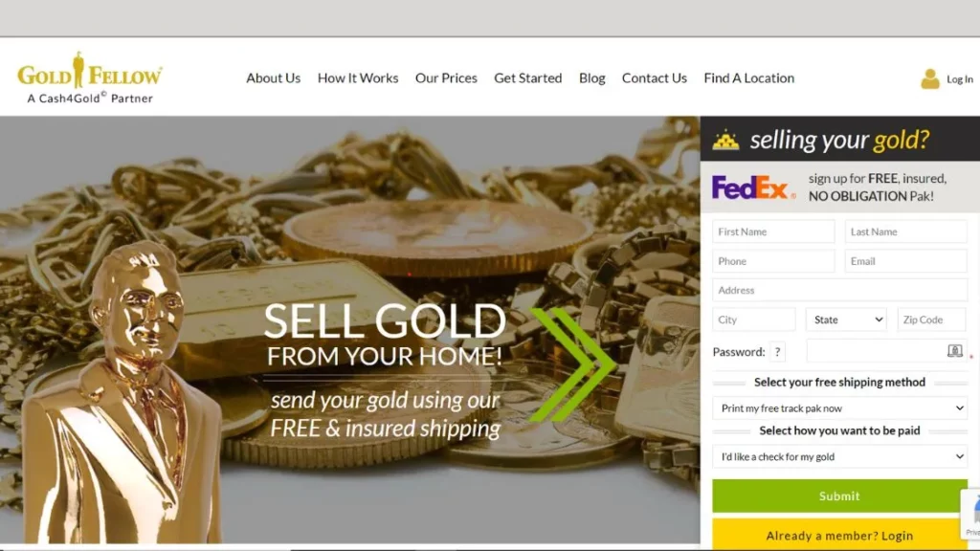This screenshot has height=551, width=980.
Task: Click the user account icon beside Log In
Action: (929, 78)
